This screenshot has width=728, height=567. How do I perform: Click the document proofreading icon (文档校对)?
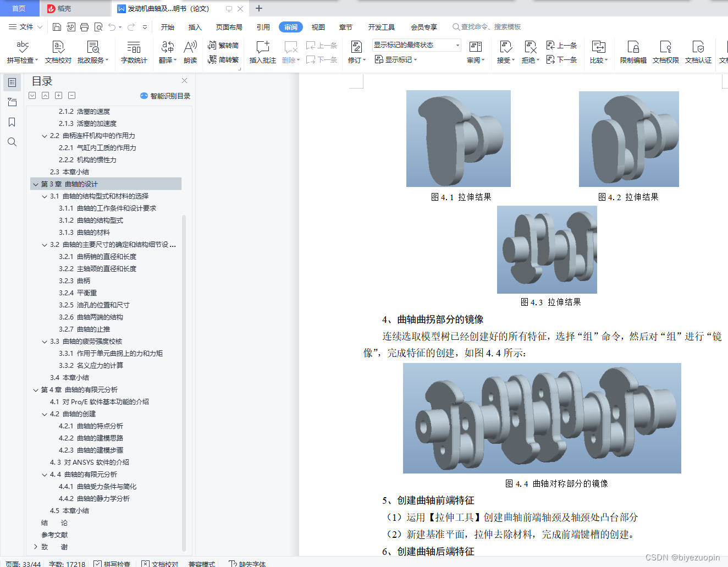point(58,52)
